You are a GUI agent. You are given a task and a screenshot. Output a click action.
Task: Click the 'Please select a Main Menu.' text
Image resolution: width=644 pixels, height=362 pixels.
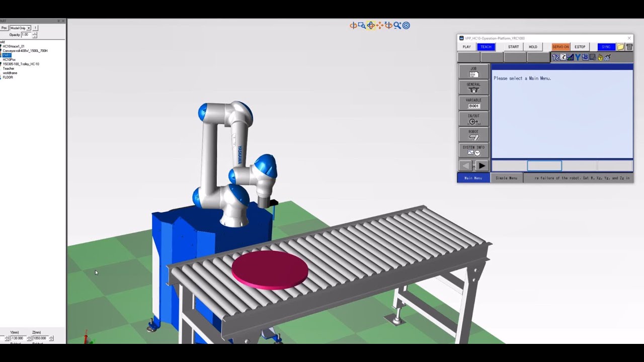[522, 78]
